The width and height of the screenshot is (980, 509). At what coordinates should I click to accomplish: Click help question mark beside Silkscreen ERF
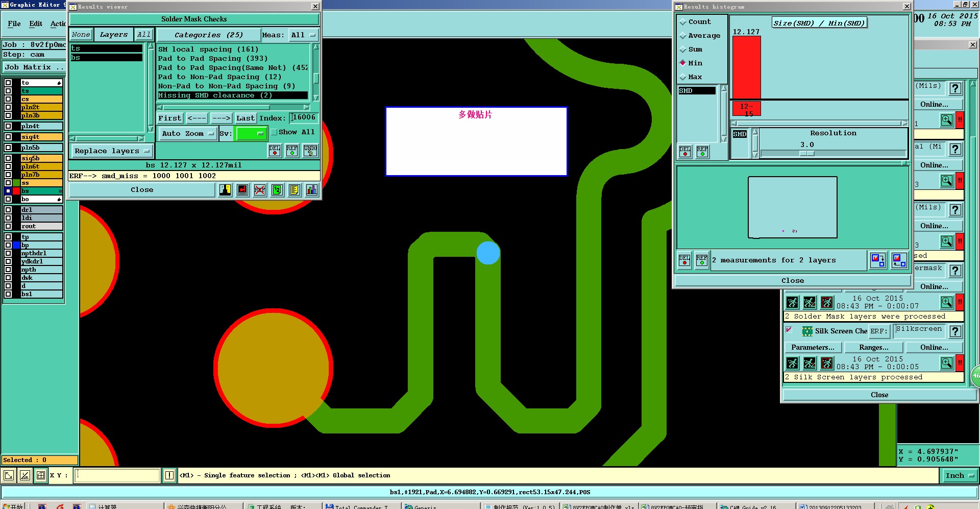[955, 331]
